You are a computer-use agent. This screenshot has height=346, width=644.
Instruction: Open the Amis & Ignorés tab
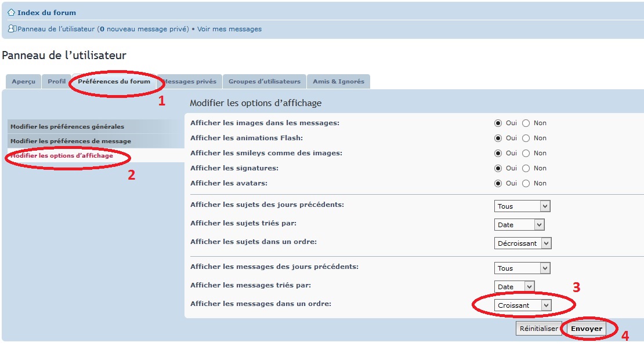click(x=338, y=82)
